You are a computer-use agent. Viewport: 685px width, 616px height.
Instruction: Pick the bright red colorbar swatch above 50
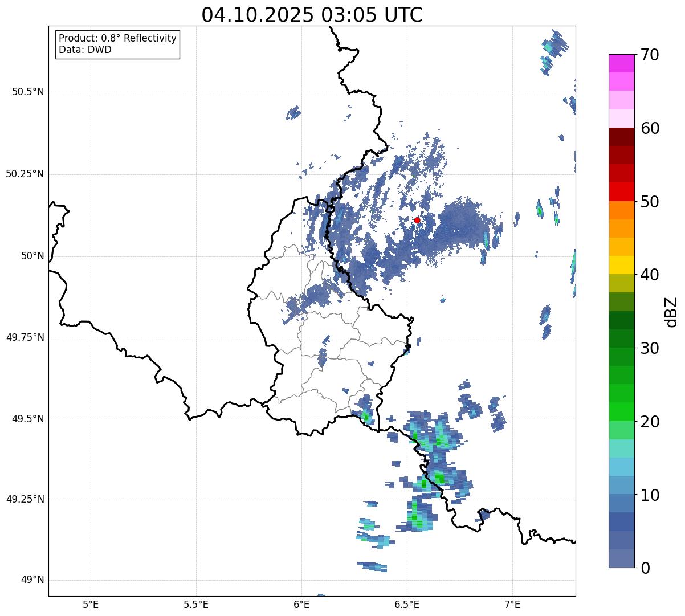click(x=621, y=191)
